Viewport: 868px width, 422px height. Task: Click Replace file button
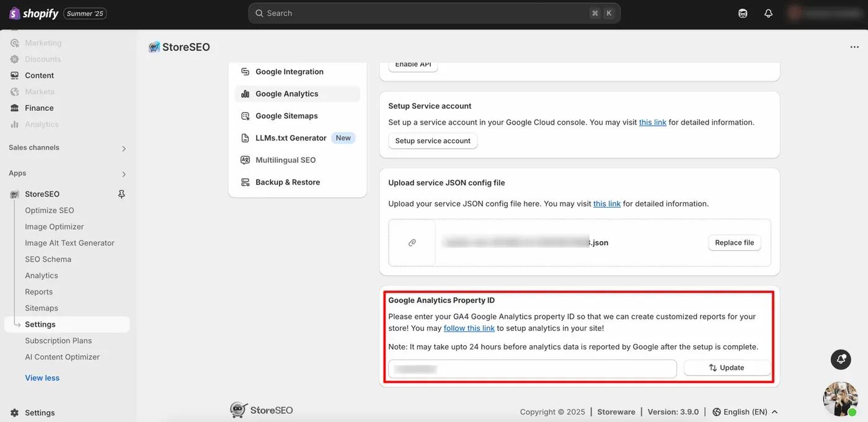click(735, 243)
